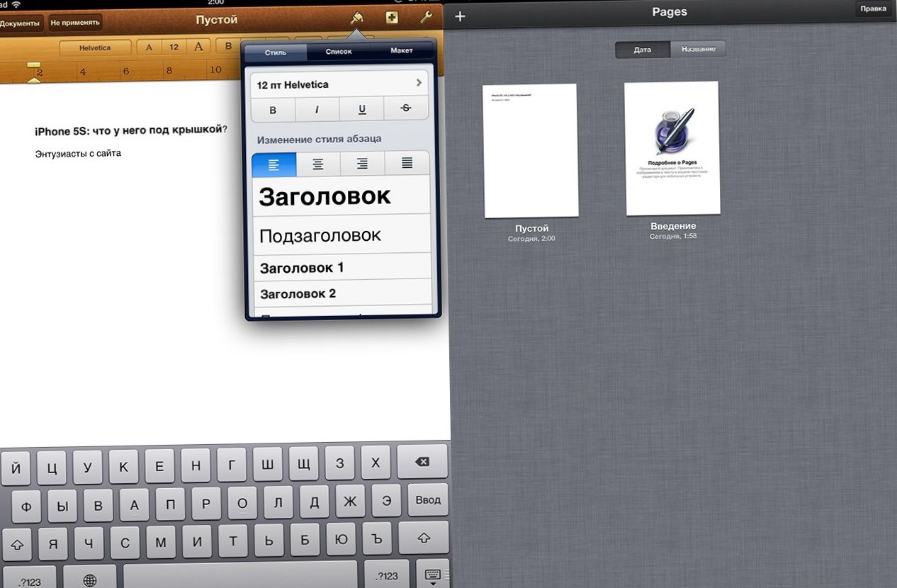Image resolution: width=897 pixels, height=588 pixels.
Task: Select right text alignment in the popover
Action: coord(362,164)
